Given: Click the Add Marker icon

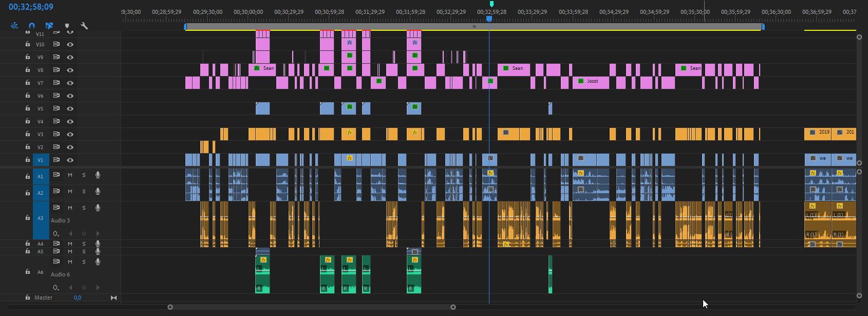Looking at the screenshot, I should pos(67,26).
